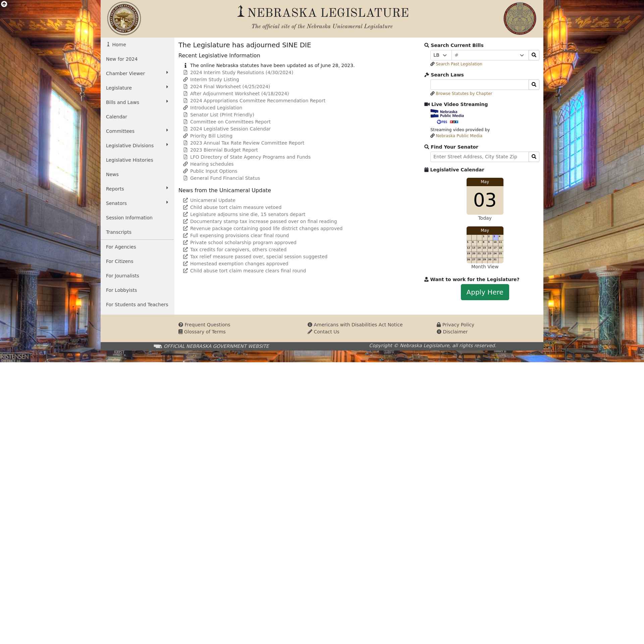Click the Privacy Policy lock icon
The image size is (644, 644).
click(x=439, y=324)
